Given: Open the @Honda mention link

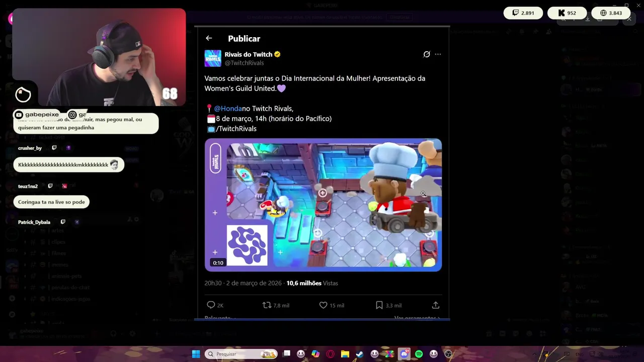Looking at the screenshot, I should click(228, 109).
